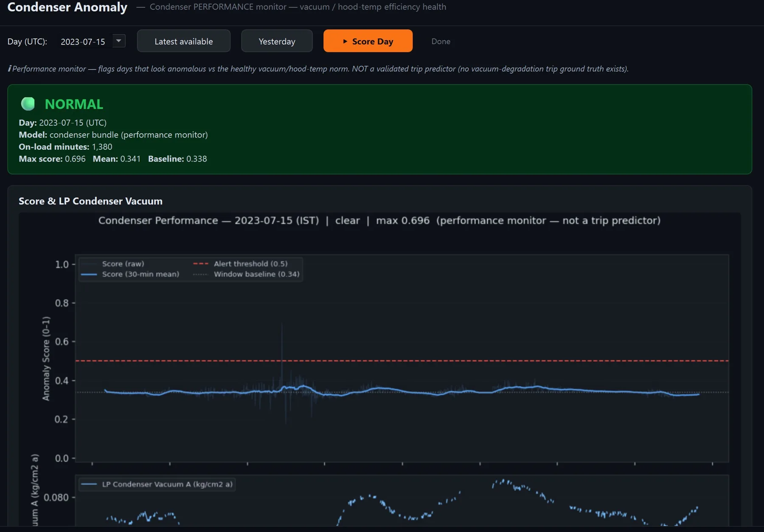Click the Day (UTC): label

pyautogui.click(x=27, y=42)
